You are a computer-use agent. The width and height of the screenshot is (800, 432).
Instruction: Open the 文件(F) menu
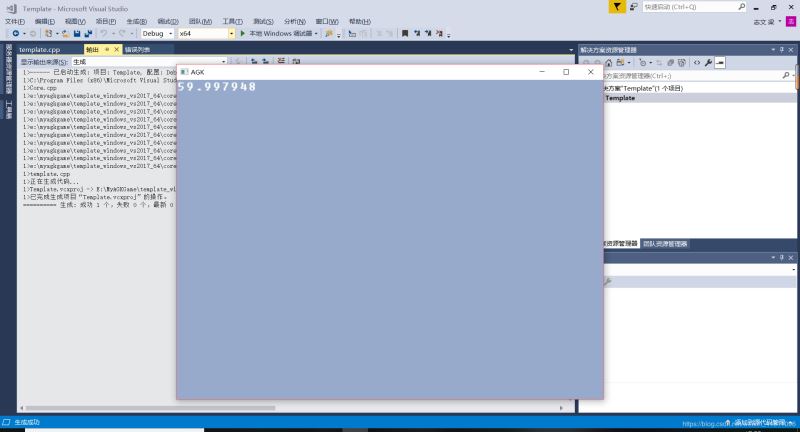pyautogui.click(x=15, y=21)
